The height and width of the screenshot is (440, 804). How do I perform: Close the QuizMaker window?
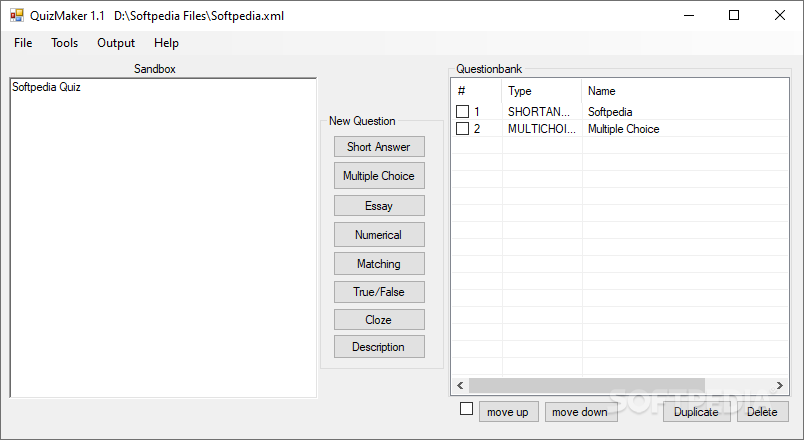tap(780, 15)
